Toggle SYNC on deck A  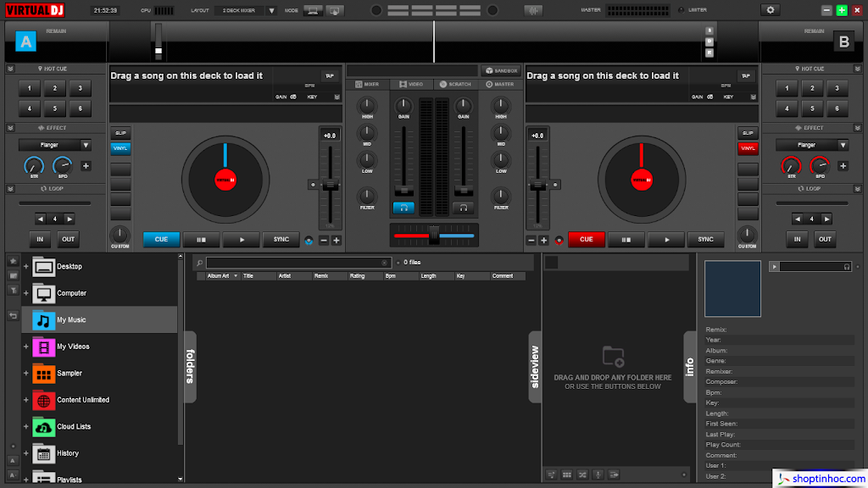point(281,240)
